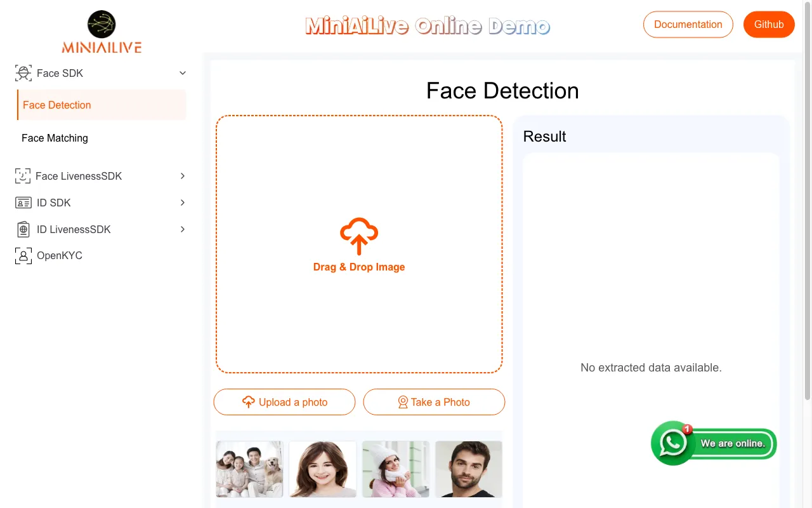Open the OpenKYC menu item
The image size is (812, 508).
pos(101,256)
